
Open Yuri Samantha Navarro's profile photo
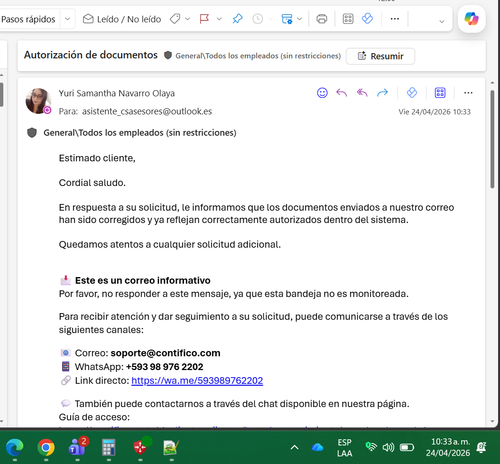click(38, 101)
